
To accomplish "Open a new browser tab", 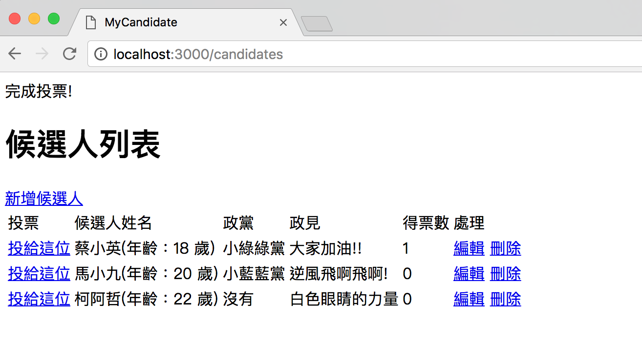I will tap(317, 23).
